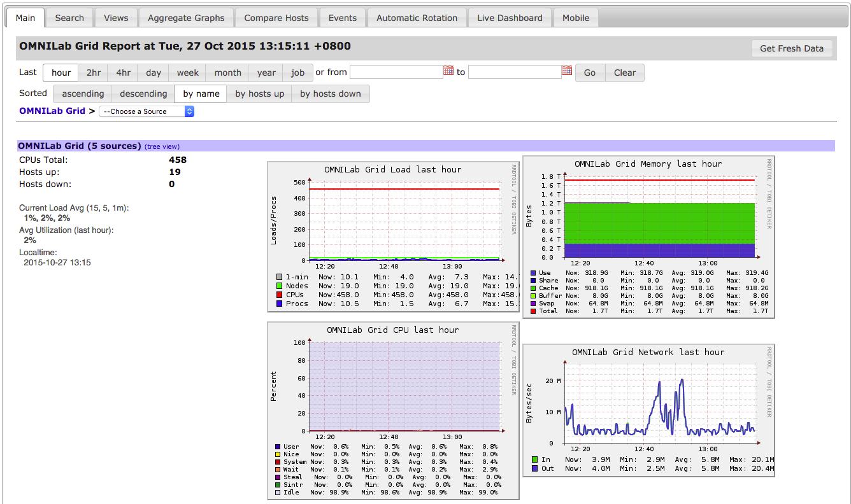The height and width of the screenshot is (504, 851).
Task: Sort by hosts up
Action: pos(260,94)
